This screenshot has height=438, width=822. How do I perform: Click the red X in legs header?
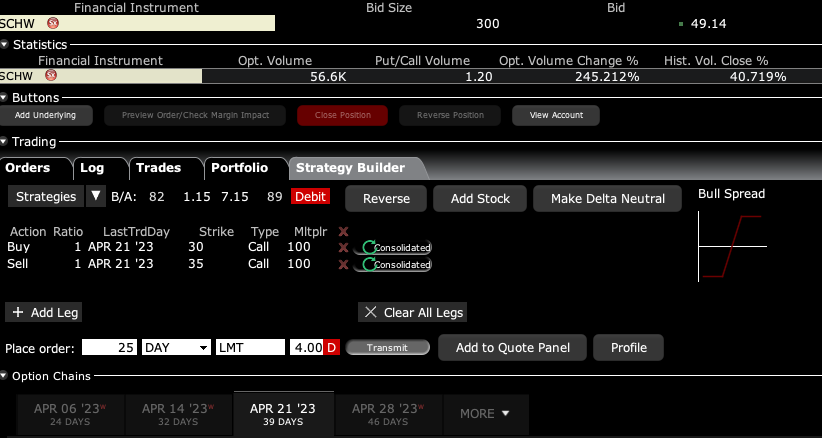click(344, 231)
